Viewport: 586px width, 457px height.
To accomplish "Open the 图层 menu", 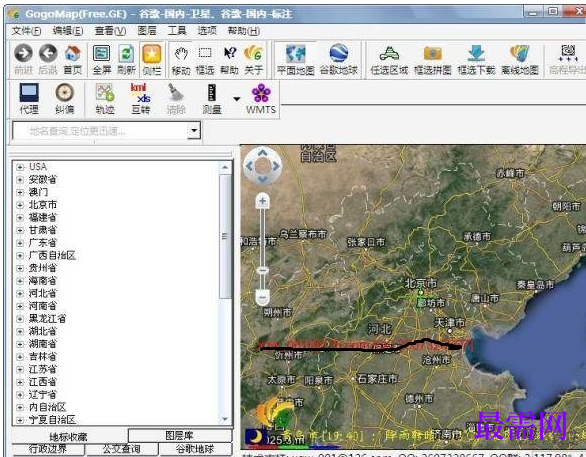I will click(x=146, y=31).
